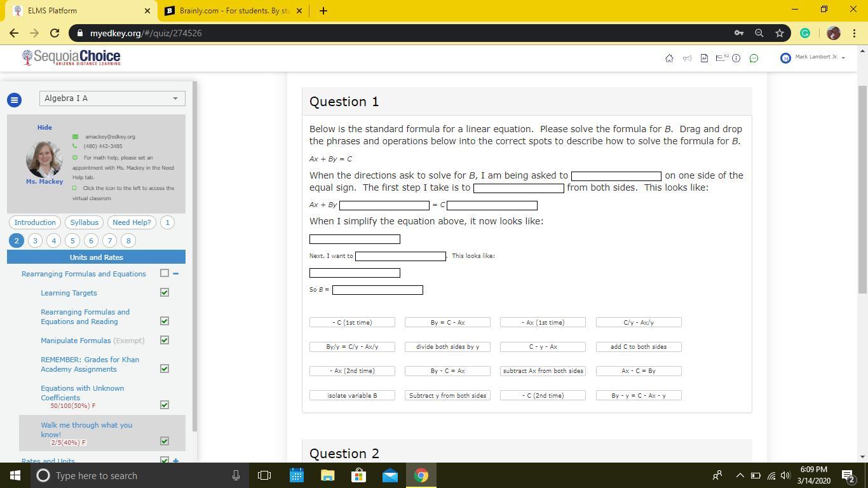Image resolution: width=868 pixels, height=488 pixels.
Task: Collapse Rearranging Formulas and Equations section
Action: [x=176, y=273]
